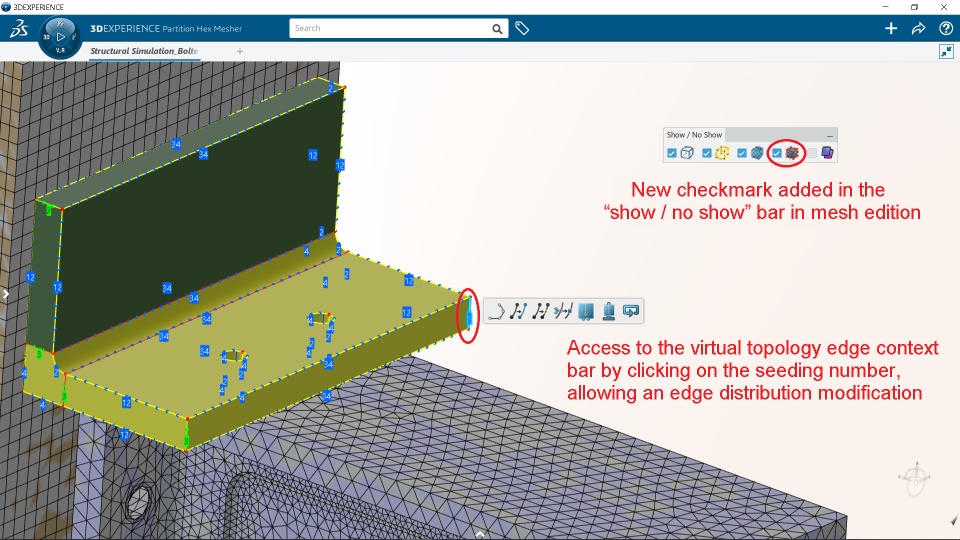This screenshot has height=540, width=960.
Task: Click the edge distribution icon with black nodes
Action: pyautogui.click(x=541, y=312)
